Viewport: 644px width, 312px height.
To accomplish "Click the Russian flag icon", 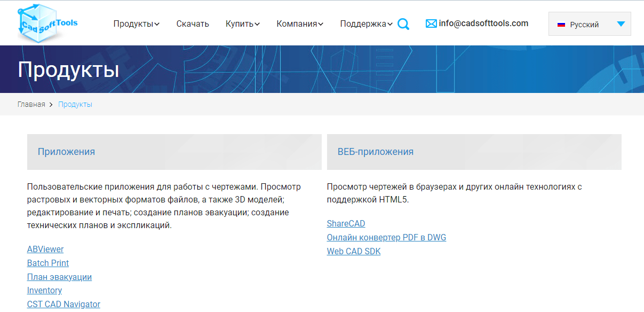I will pyautogui.click(x=561, y=25).
